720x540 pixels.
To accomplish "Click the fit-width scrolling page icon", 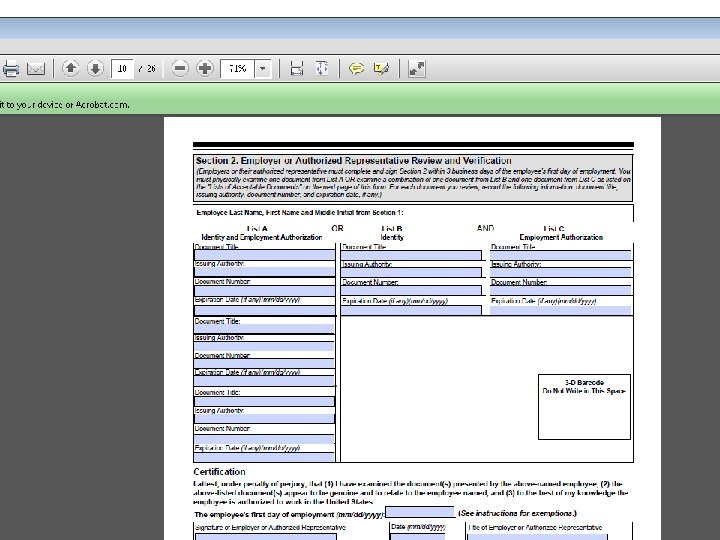I will click(x=297, y=68).
